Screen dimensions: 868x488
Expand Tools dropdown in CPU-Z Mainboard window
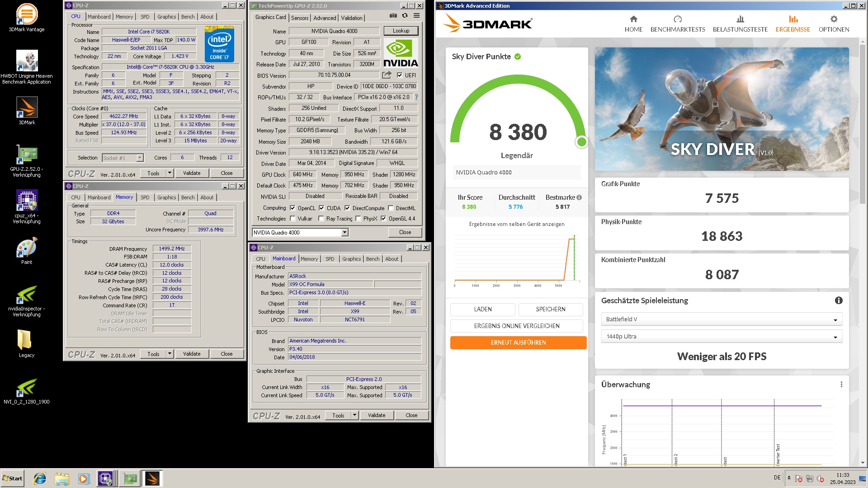click(x=354, y=415)
